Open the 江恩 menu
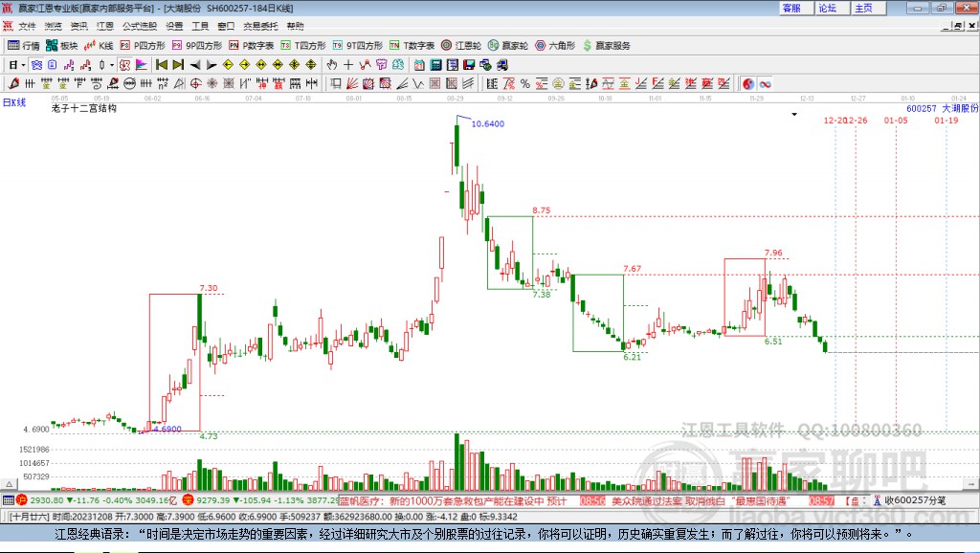This screenshot has height=553, width=980. tap(105, 26)
